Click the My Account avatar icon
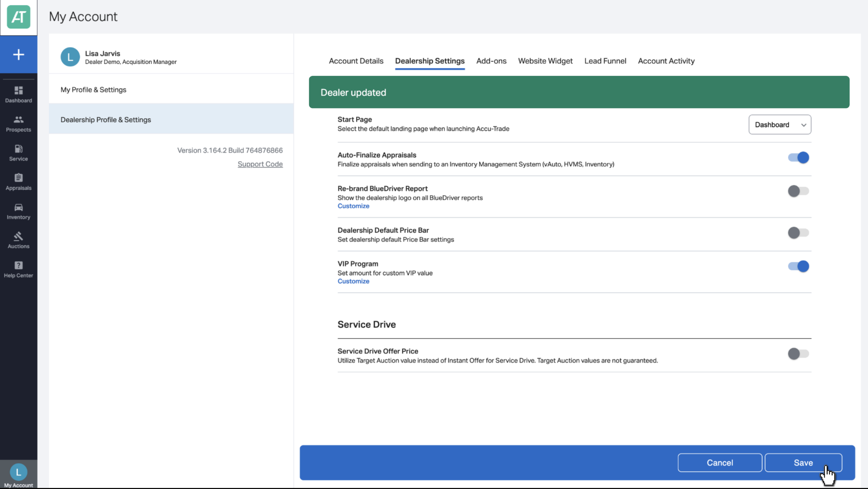The image size is (868, 489). (x=18, y=472)
